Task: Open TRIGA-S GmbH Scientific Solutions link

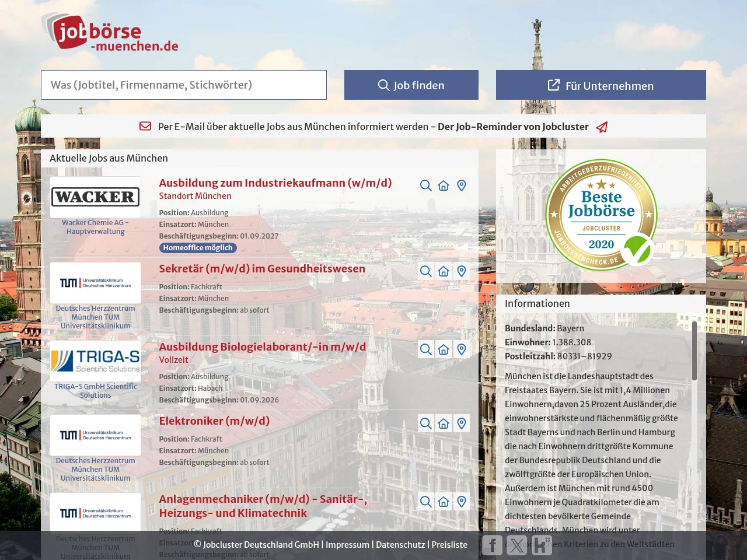Action: pos(96,391)
